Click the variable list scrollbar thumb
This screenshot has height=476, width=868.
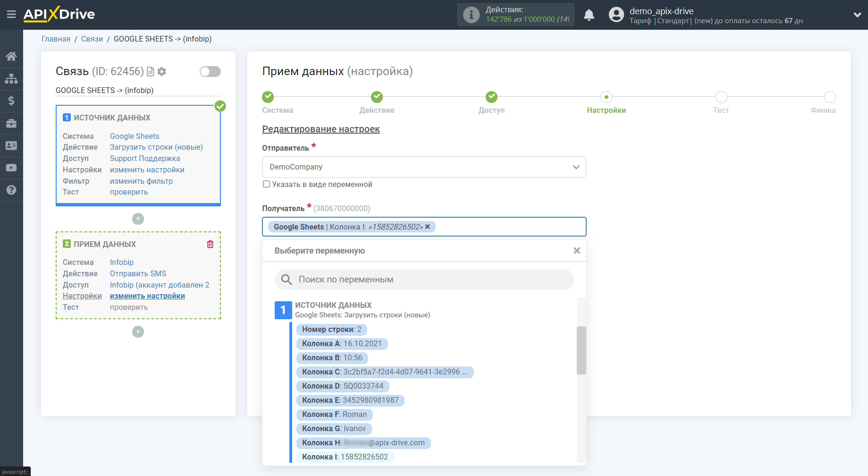[581, 350]
